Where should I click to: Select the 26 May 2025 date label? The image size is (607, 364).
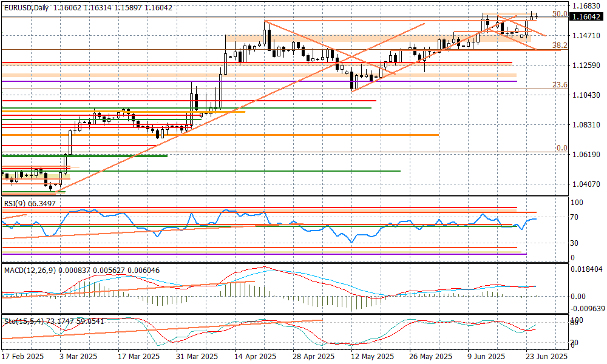[x=430, y=356]
